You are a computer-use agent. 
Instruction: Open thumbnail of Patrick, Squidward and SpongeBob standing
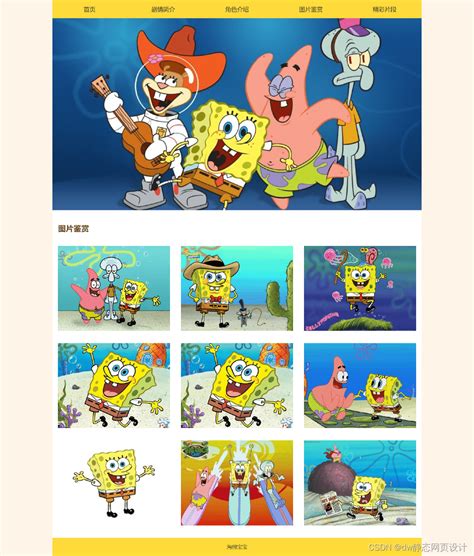(114, 288)
